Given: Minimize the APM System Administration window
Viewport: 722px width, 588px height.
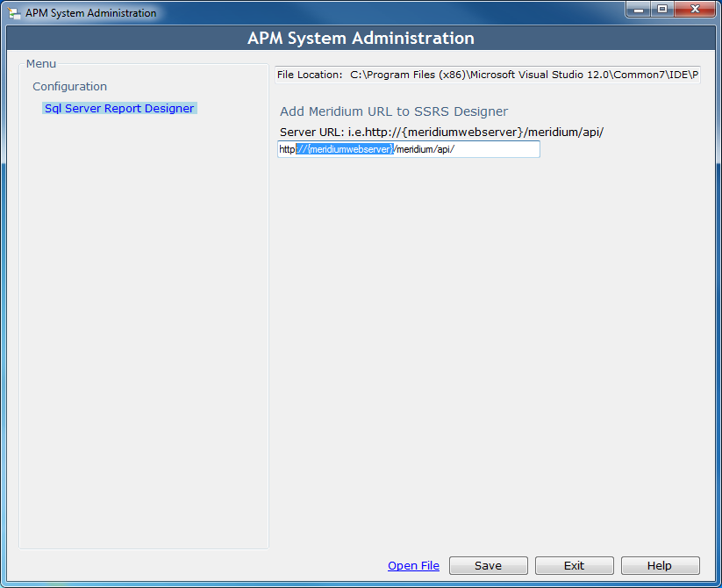Looking at the screenshot, I should click(x=638, y=9).
